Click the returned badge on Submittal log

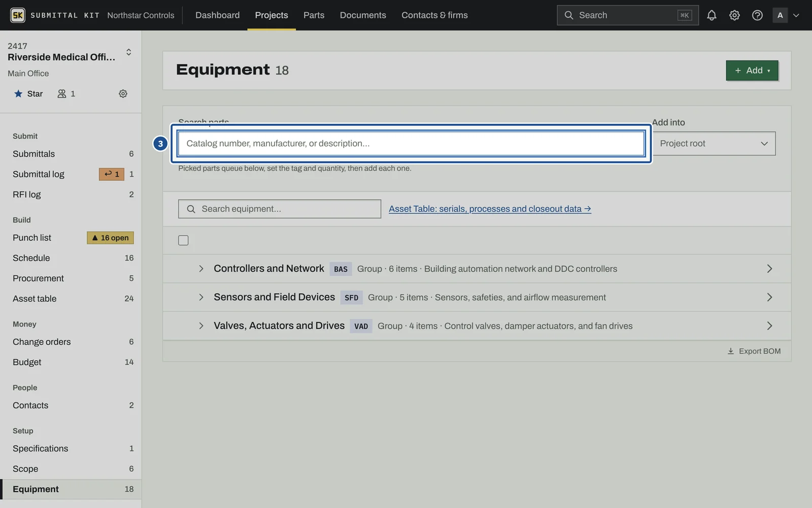coord(112,174)
